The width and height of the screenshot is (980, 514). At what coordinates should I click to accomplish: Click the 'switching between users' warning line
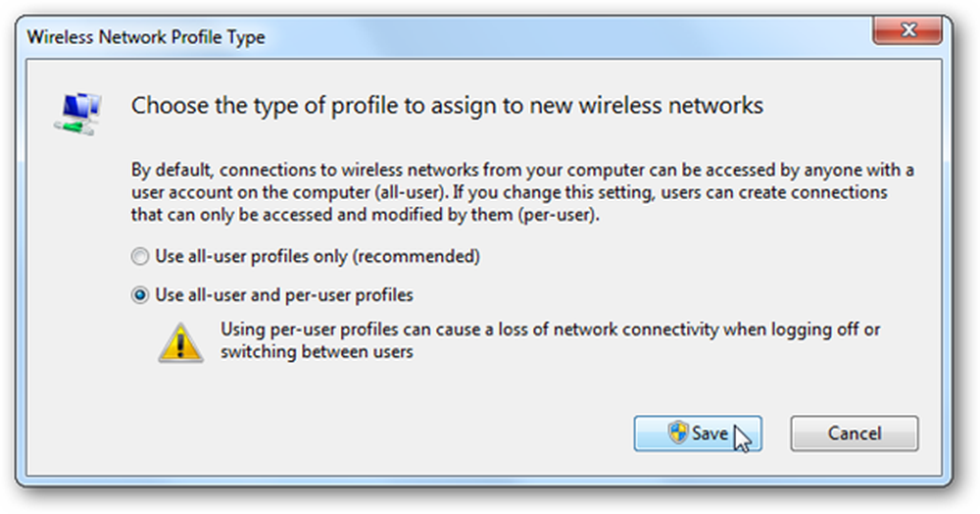coord(317,351)
